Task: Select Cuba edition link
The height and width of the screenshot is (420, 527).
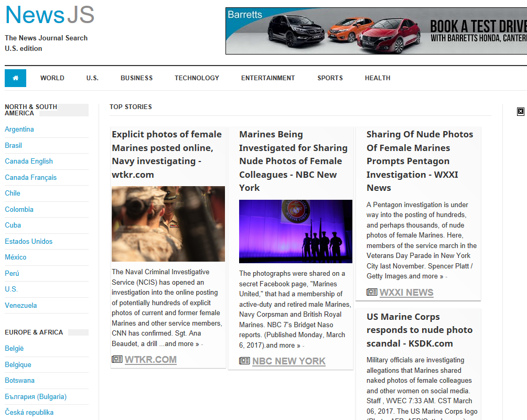Action: (x=13, y=225)
